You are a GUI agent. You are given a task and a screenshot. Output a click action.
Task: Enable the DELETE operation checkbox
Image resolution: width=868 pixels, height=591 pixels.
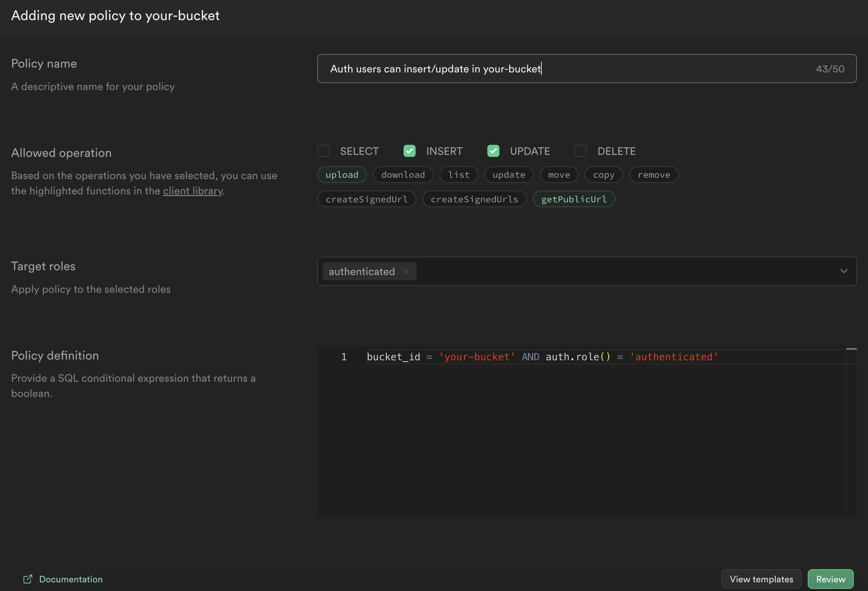point(581,151)
